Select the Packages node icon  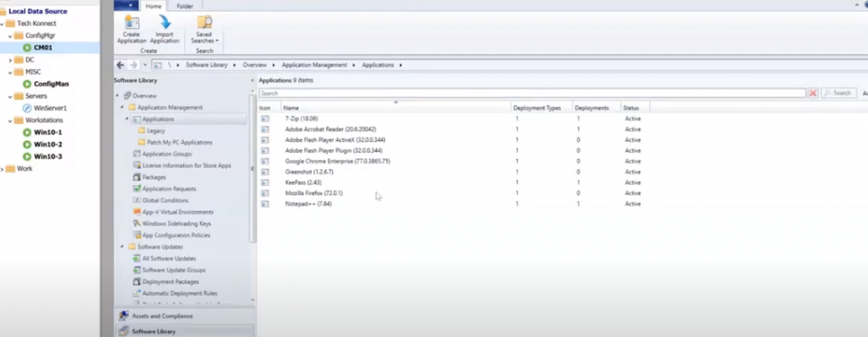(x=137, y=177)
